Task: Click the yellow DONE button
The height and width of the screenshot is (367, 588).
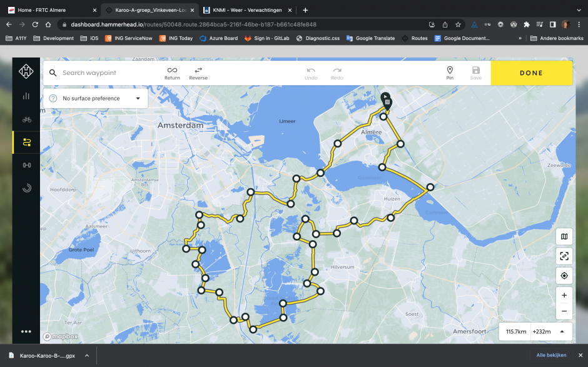Action: click(531, 73)
